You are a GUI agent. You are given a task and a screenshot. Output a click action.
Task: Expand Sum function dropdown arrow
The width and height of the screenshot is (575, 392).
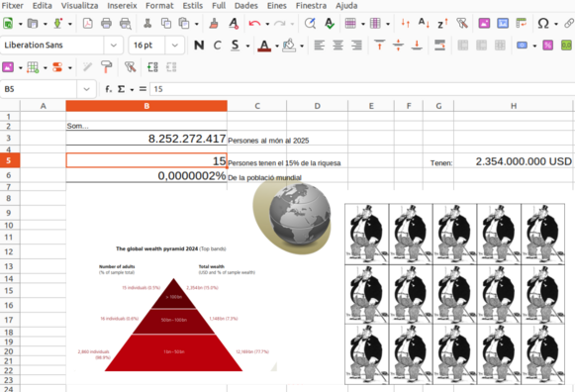132,89
